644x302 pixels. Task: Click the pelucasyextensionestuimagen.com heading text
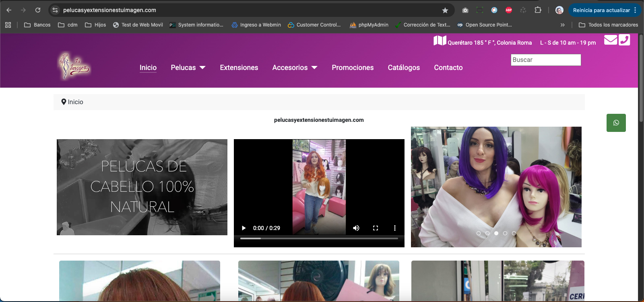click(x=319, y=120)
